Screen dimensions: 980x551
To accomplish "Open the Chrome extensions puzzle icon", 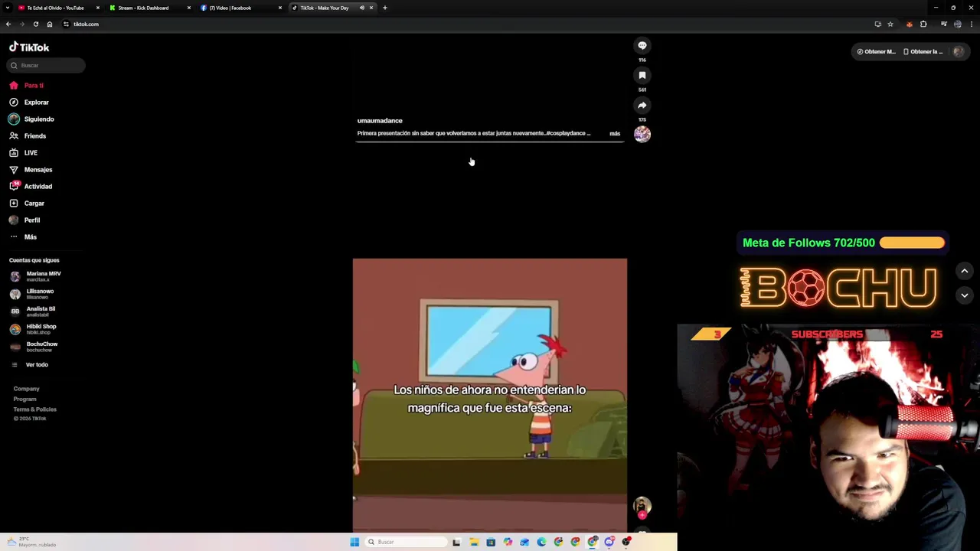I will coord(923,24).
